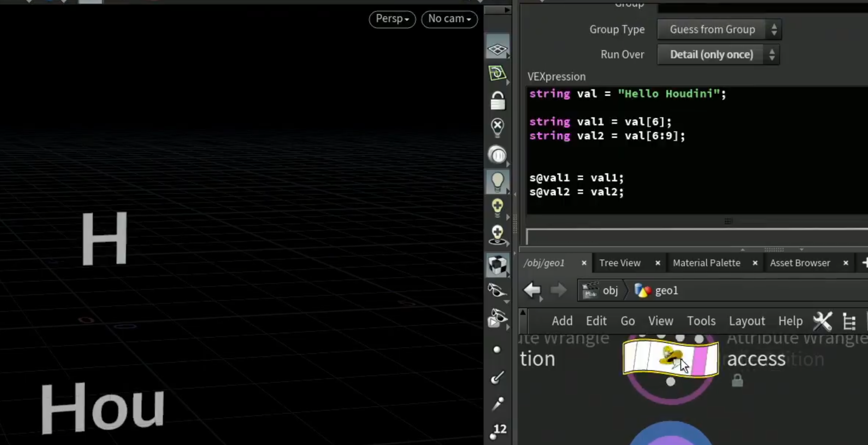The image size is (868, 445).
Task: Click the field below the VEXpression editor
Action: coord(697,237)
